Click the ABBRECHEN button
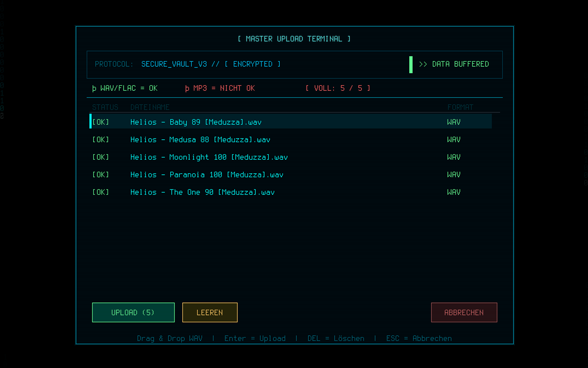This screenshot has width=588, height=368. point(464,312)
